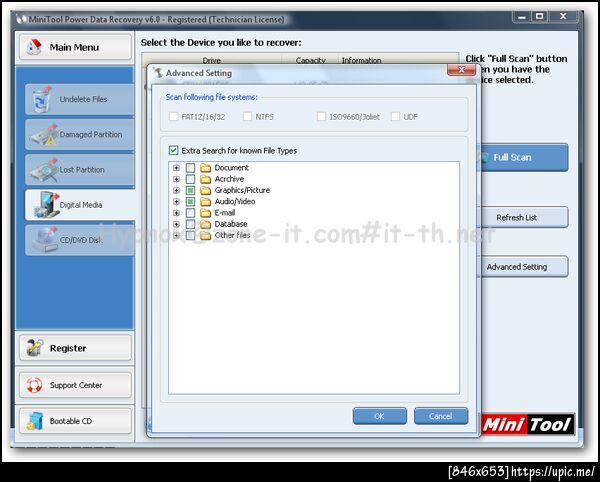Close the Advanced Setting dialog
The image size is (600, 482).
click(461, 70)
